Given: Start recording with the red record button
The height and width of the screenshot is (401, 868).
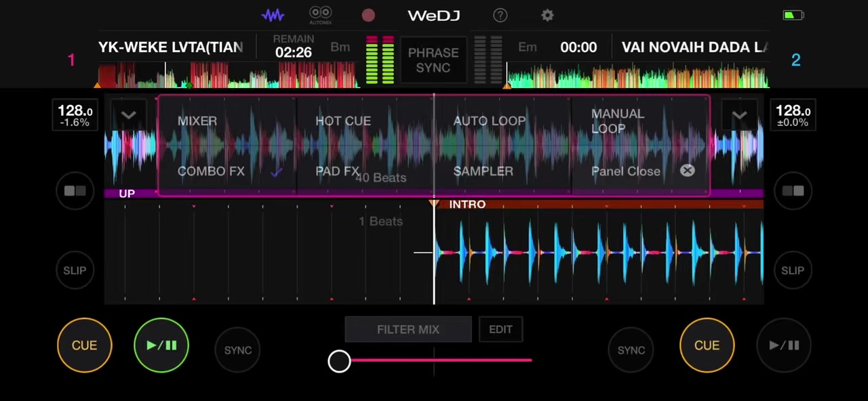Looking at the screenshot, I should (368, 15).
